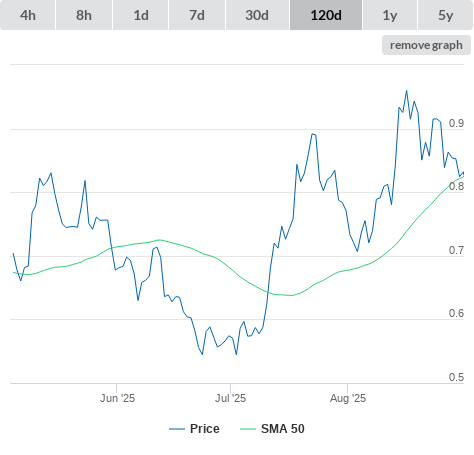Click the price peak in mid-August
The width and height of the screenshot is (474, 455).
(x=406, y=91)
